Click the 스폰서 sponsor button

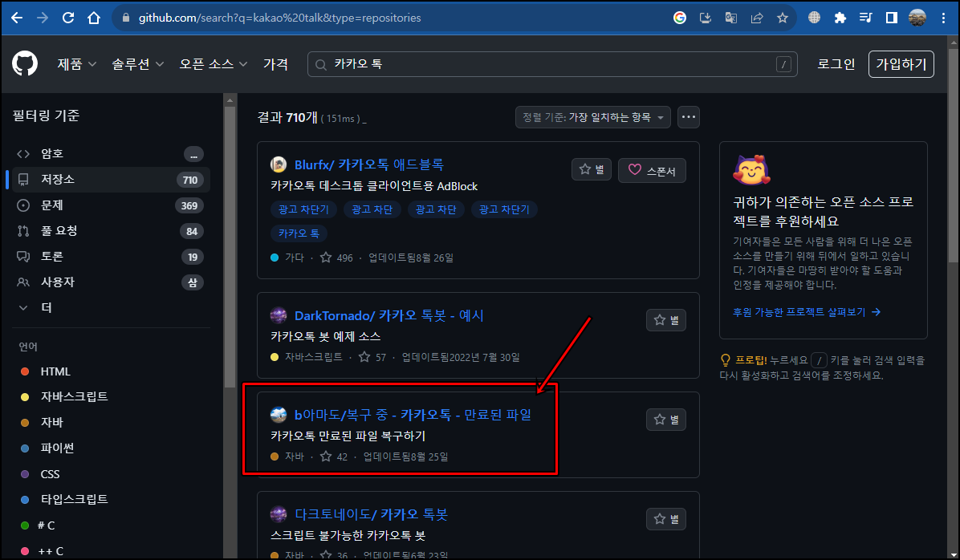click(x=652, y=170)
